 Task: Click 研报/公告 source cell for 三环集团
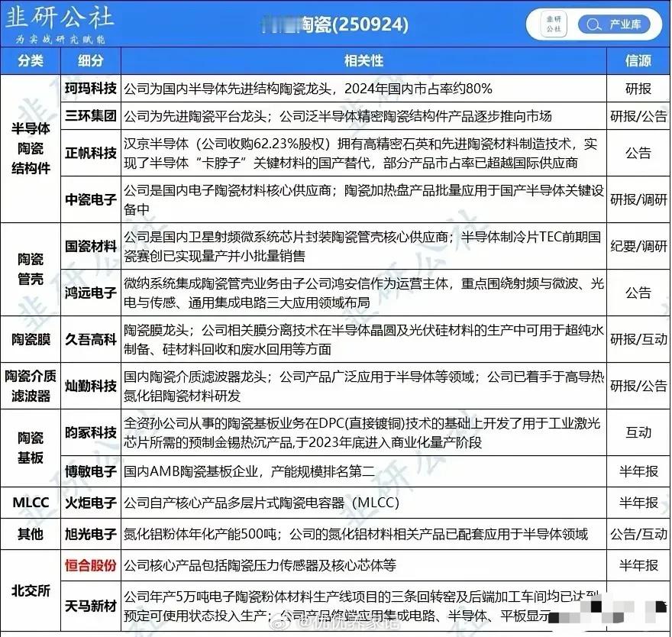click(638, 116)
